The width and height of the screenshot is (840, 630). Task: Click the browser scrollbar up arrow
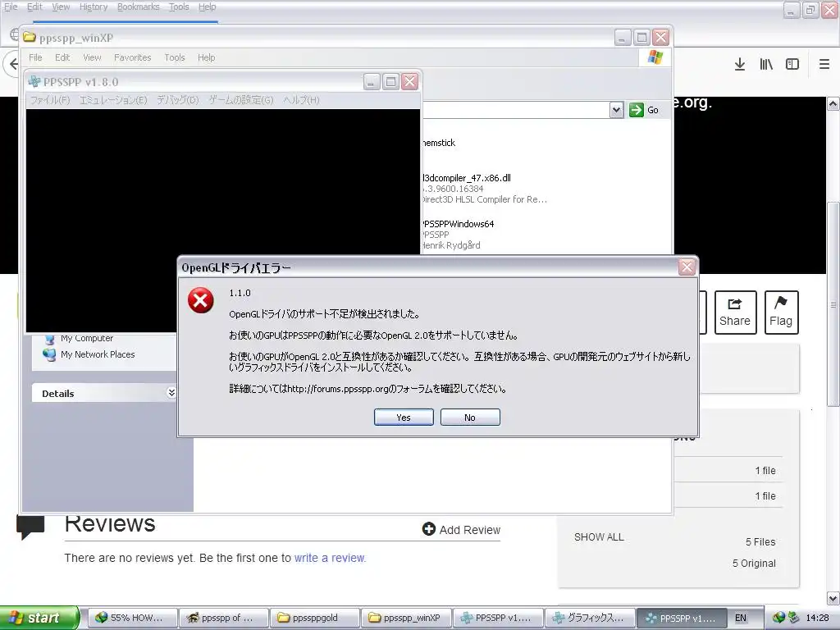click(833, 104)
